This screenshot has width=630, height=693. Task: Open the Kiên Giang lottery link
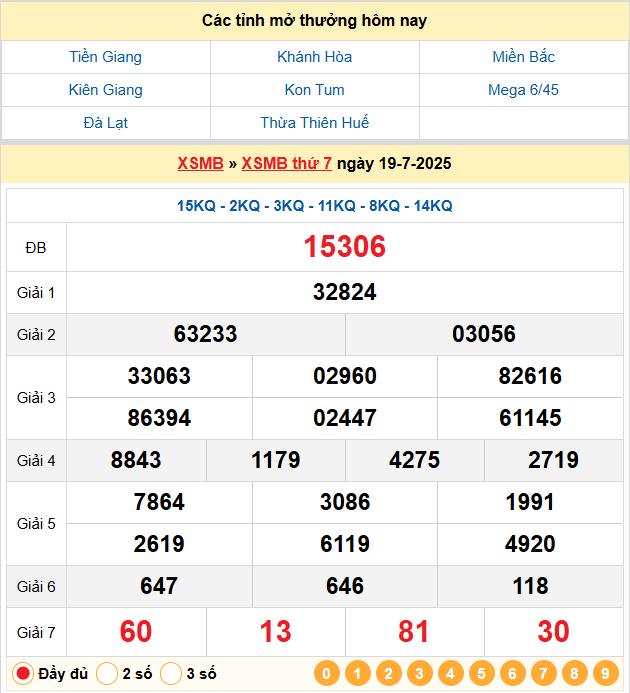click(105, 90)
